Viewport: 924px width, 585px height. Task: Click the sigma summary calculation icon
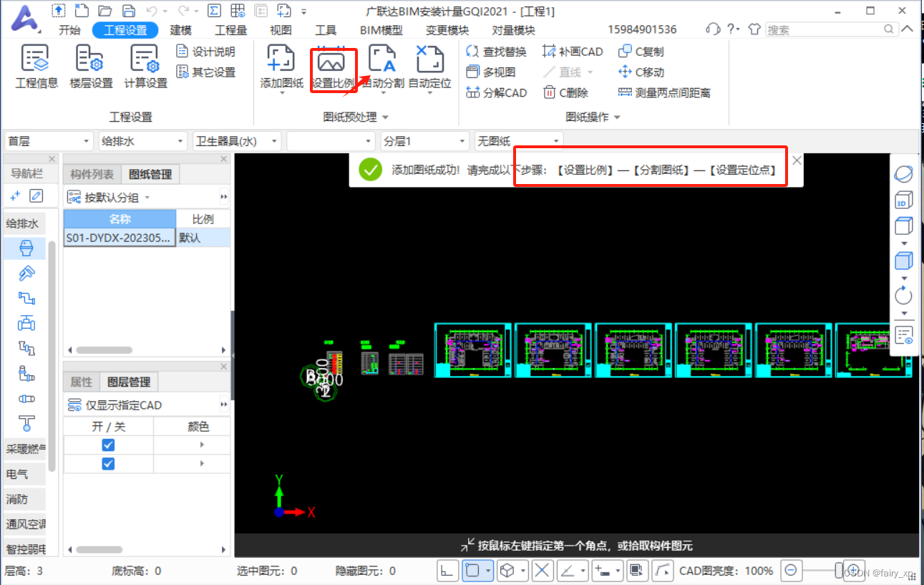213,11
